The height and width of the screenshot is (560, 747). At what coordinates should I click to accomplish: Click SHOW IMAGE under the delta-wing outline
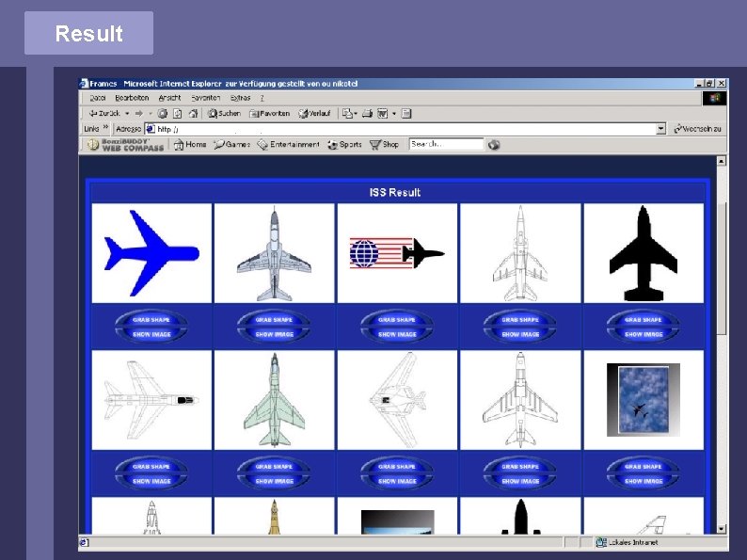pyautogui.click(x=397, y=481)
